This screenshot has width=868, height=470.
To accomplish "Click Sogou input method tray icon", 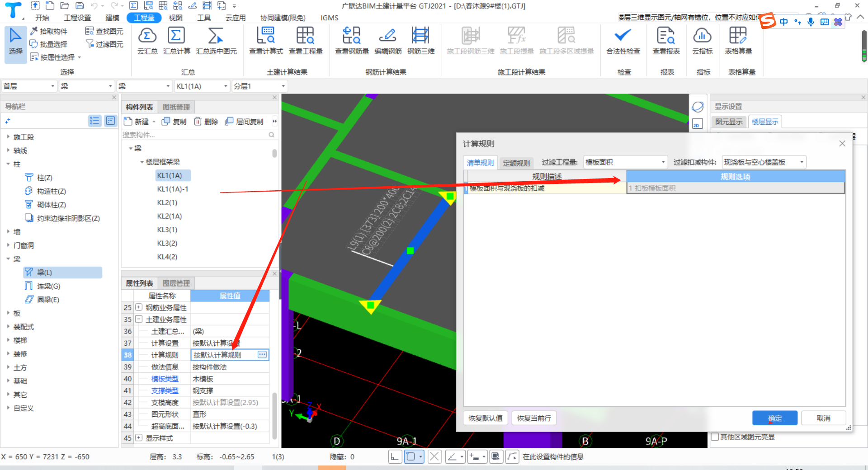I will [x=768, y=21].
